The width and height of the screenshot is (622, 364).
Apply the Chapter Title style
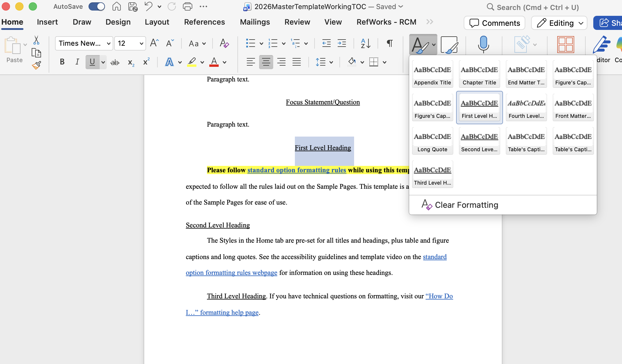[479, 74]
